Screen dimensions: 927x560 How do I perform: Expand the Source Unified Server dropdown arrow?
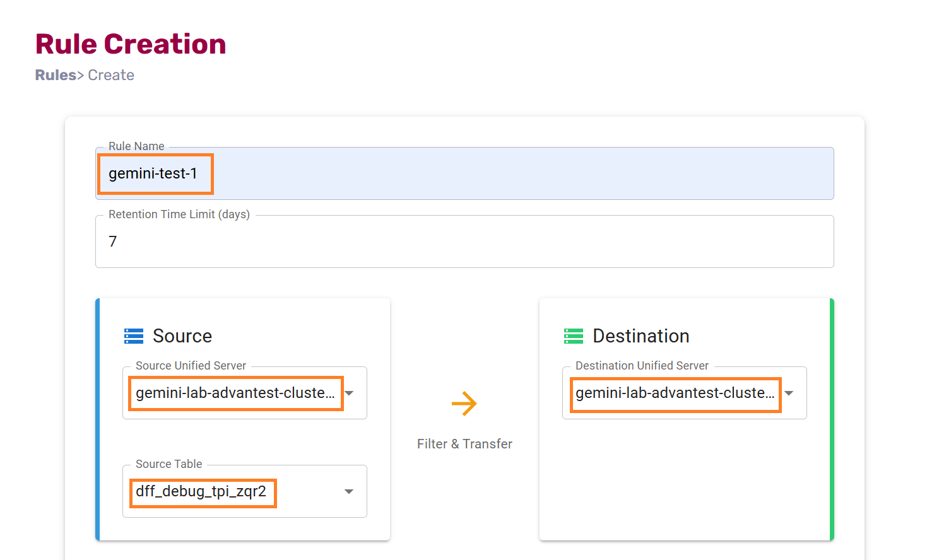[349, 393]
